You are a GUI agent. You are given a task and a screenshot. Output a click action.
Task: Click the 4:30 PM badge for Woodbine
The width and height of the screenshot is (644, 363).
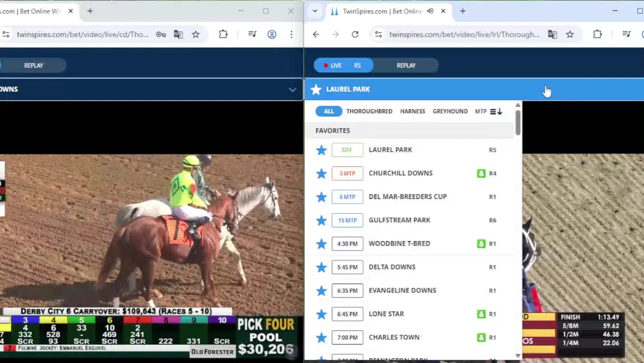click(347, 244)
